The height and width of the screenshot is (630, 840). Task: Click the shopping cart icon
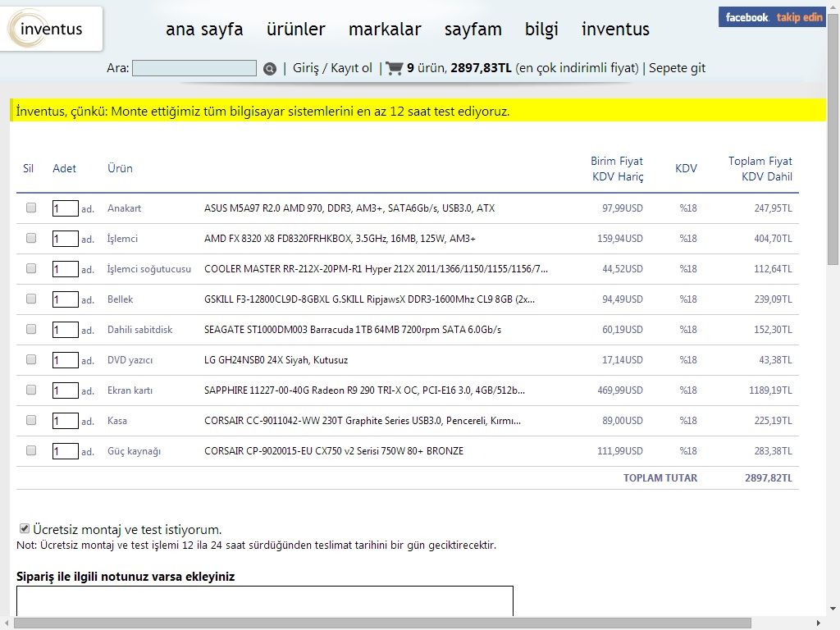point(395,68)
